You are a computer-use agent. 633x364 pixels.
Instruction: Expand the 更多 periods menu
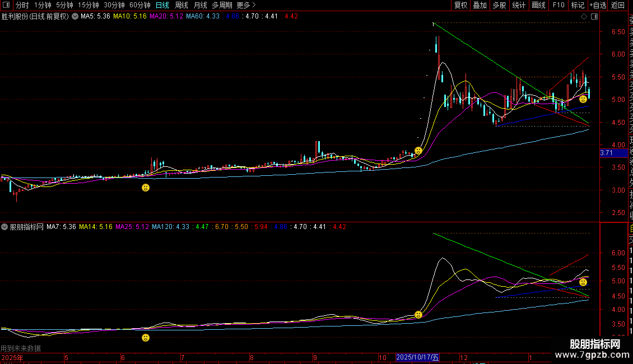click(x=246, y=5)
